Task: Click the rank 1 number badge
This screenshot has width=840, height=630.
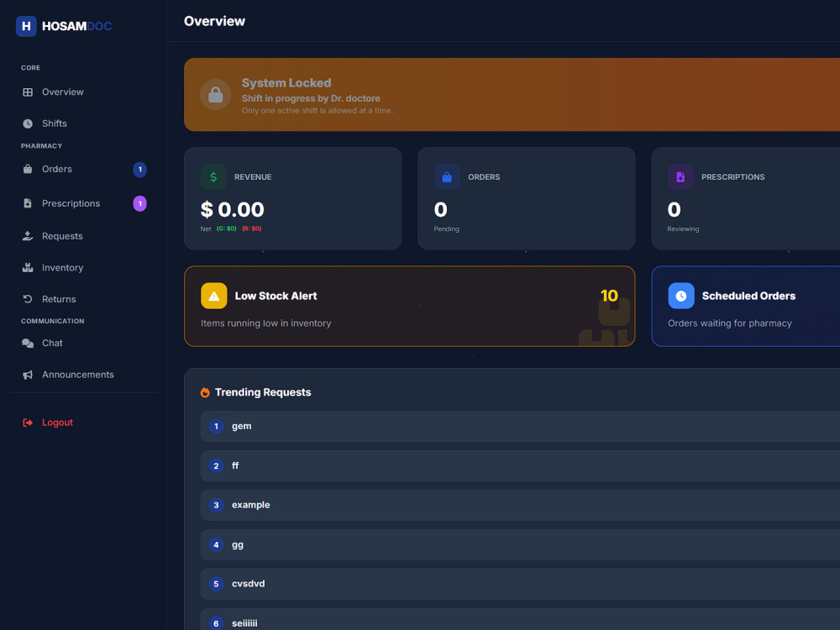Action: (x=217, y=427)
